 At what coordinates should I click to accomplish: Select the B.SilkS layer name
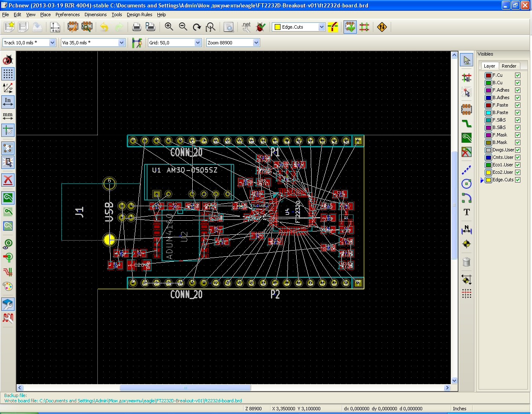499,127
